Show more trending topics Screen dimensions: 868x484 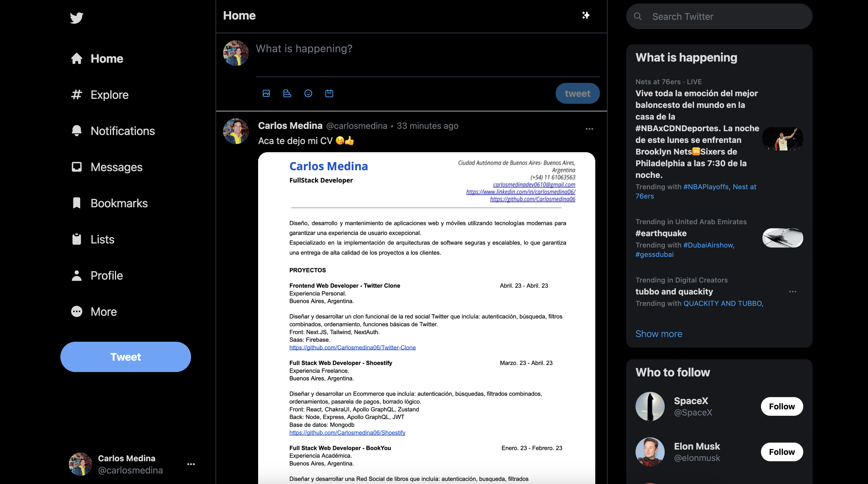point(659,334)
